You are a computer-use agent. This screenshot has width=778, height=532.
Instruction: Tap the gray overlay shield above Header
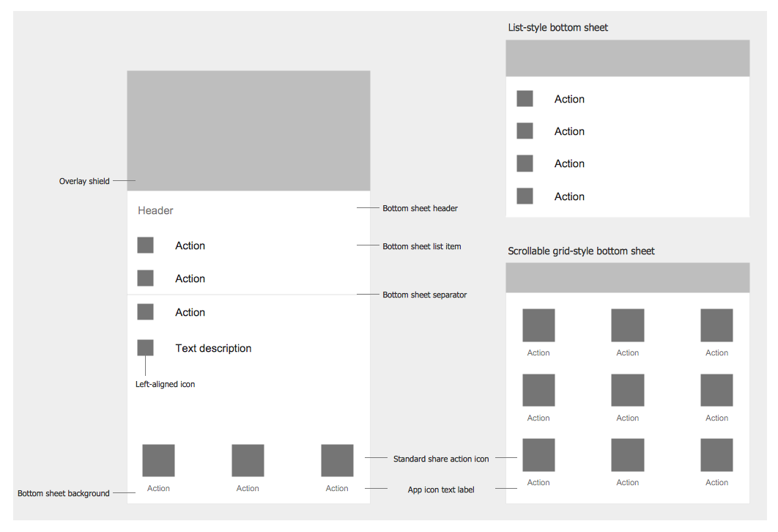pos(248,130)
